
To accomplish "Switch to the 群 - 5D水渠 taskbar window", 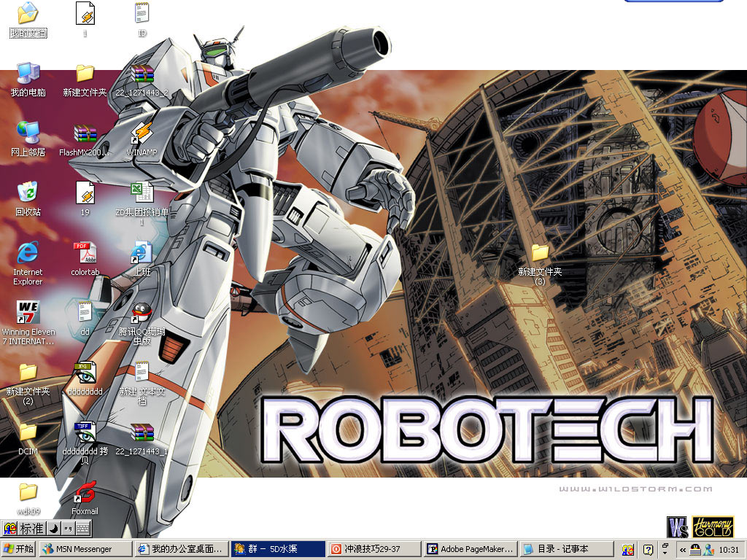I will (x=278, y=549).
